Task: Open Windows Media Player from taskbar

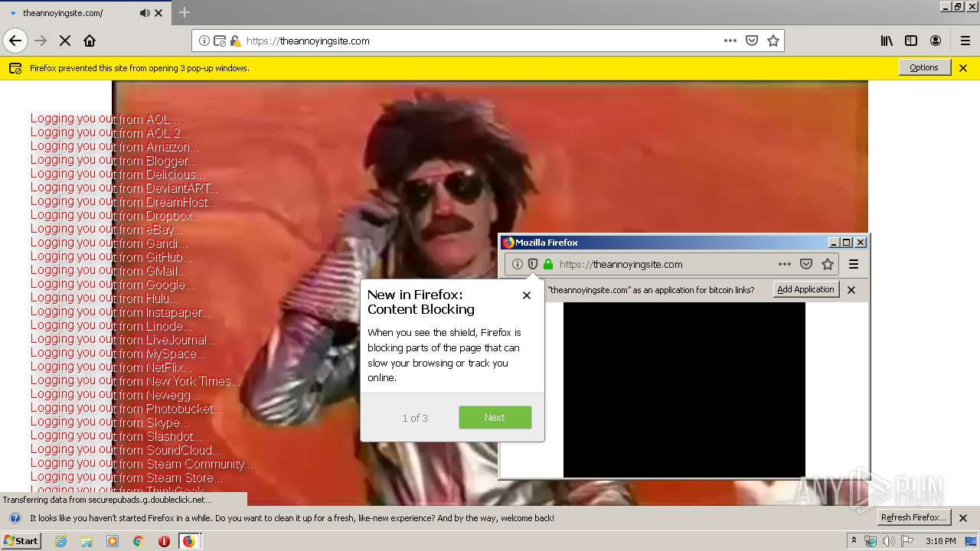Action: (113, 541)
